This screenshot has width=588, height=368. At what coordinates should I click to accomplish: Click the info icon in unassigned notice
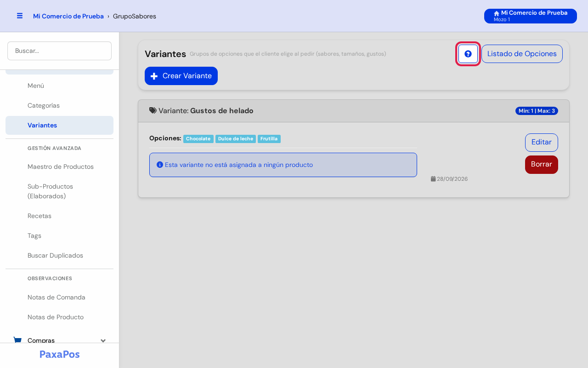tap(160, 165)
